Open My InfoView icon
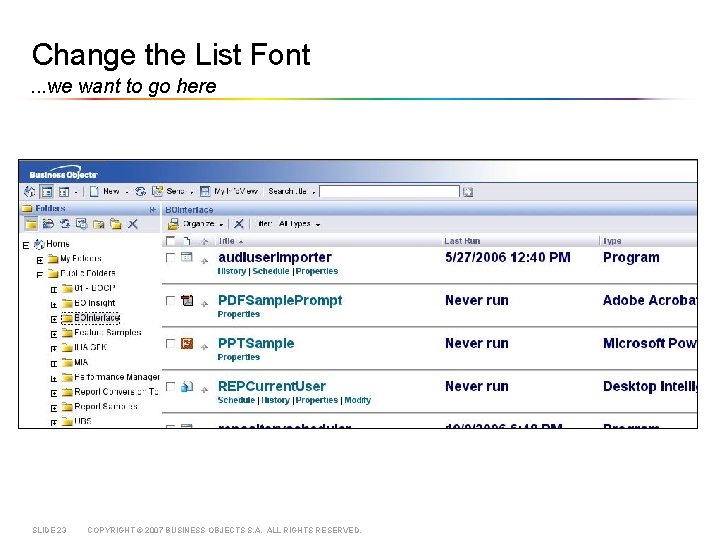This screenshot has height=540, width=720. click(205, 191)
